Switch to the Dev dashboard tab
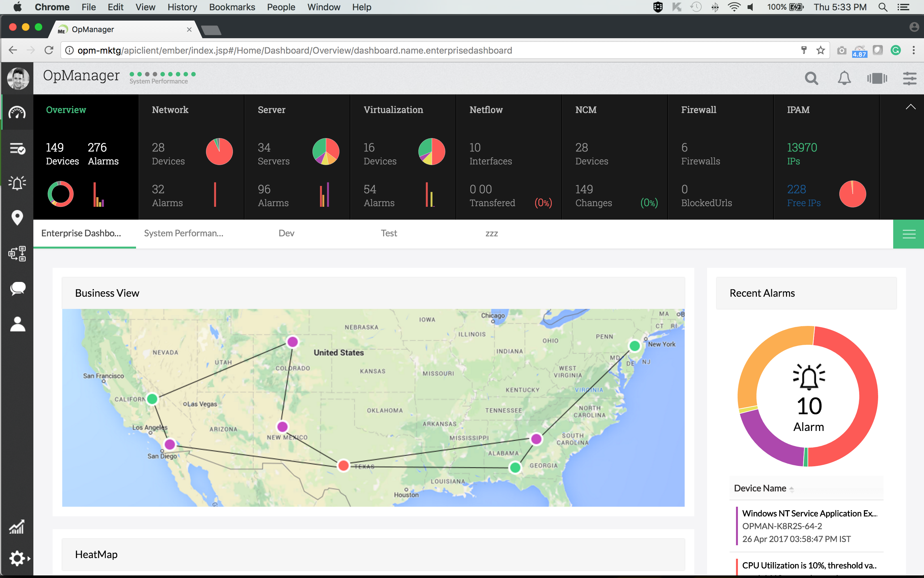This screenshot has width=924, height=578. point(287,233)
